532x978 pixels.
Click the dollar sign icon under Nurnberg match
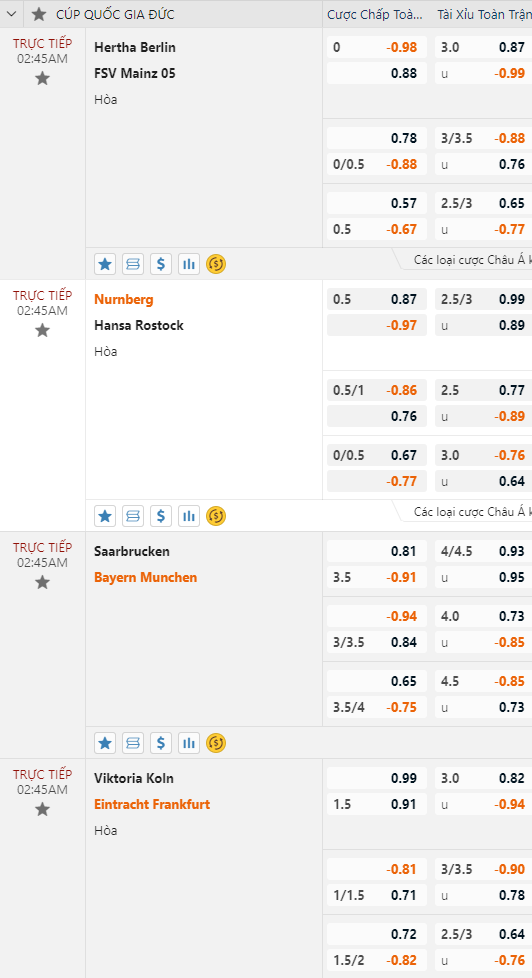pos(161,516)
